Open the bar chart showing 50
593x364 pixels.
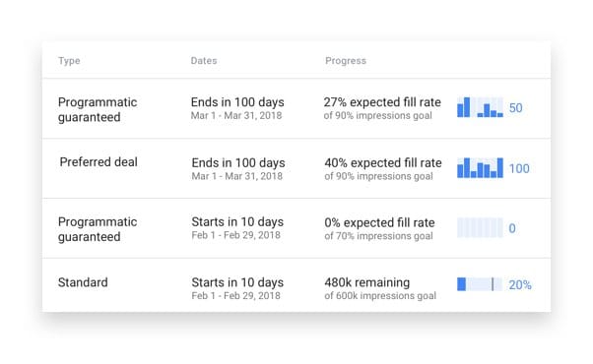pyautogui.click(x=480, y=107)
